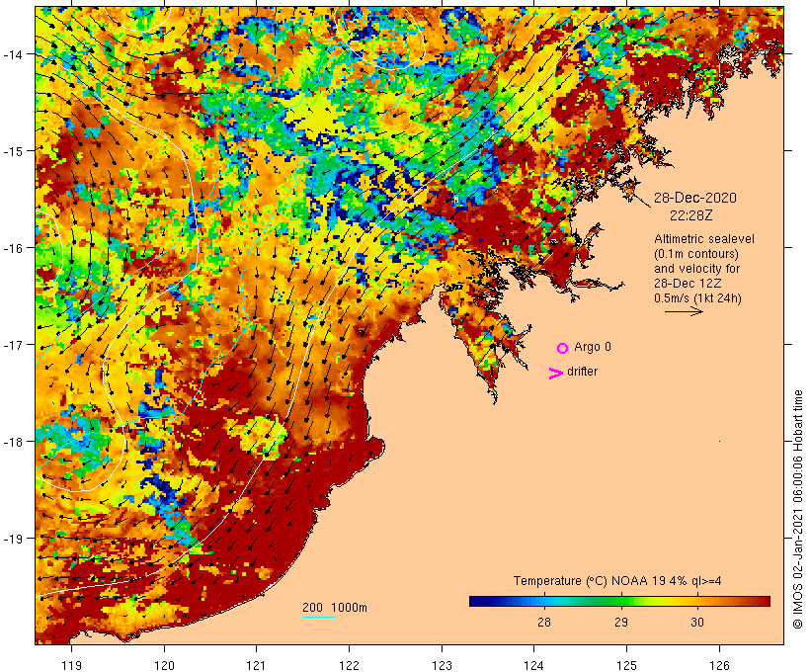
Task: Click the -19 latitude axis label
Action: pos(13,539)
